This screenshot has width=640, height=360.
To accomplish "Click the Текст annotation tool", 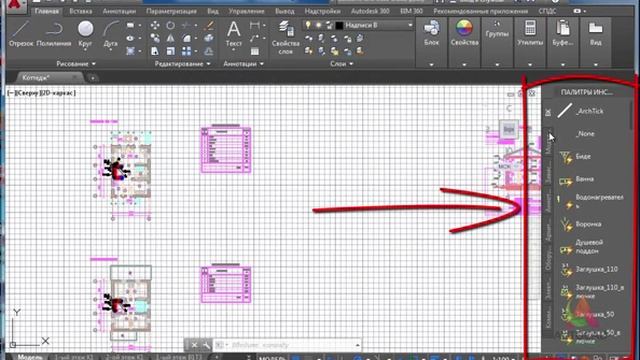I will click(x=233, y=34).
